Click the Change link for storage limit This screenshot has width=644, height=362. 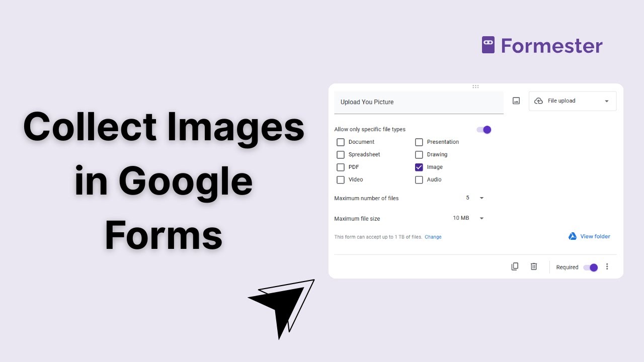(x=433, y=237)
